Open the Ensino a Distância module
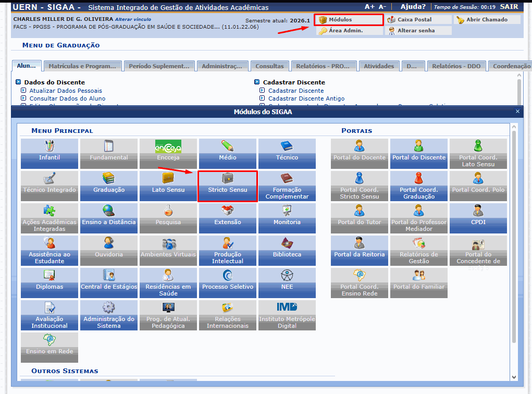The image size is (532, 394). pyautogui.click(x=109, y=218)
